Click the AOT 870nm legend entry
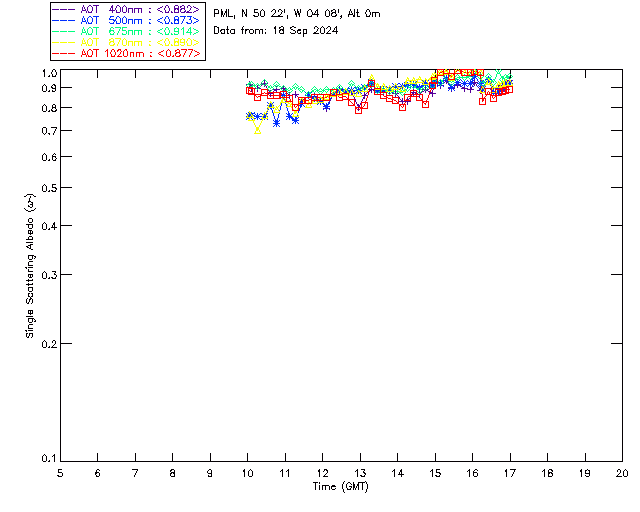The height and width of the screenshot is (512, 640). pyautogui.click(x=126, y=42)
